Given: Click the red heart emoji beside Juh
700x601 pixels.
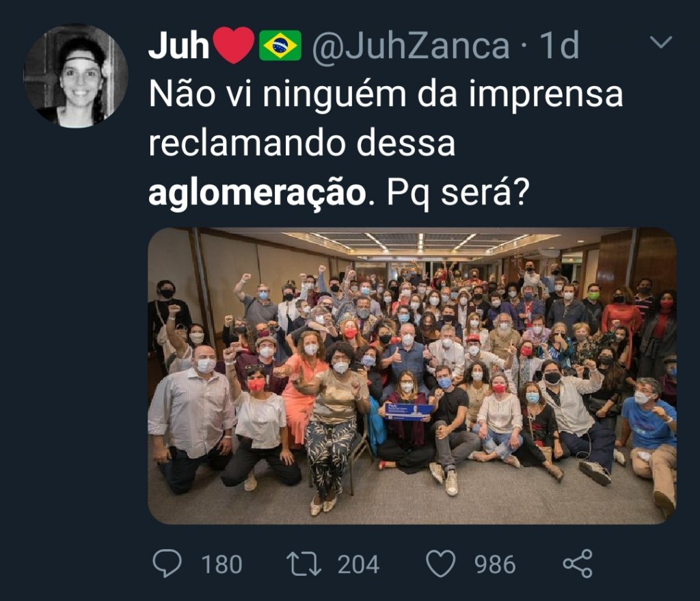Looking at the screenshot, I should point(234,45).
